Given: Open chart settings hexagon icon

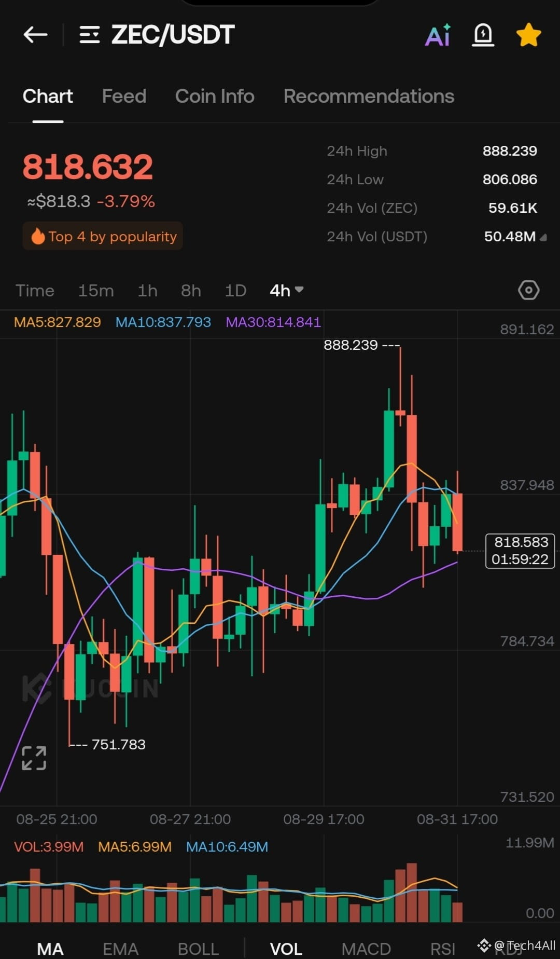Looking at the screenshot, I should [528, 290].
